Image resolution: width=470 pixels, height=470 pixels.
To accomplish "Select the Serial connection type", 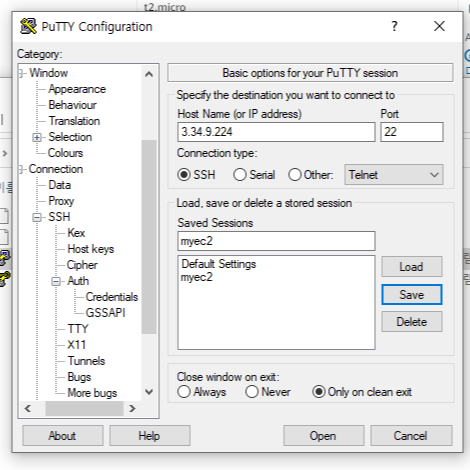I will click(x=240, y=175).
